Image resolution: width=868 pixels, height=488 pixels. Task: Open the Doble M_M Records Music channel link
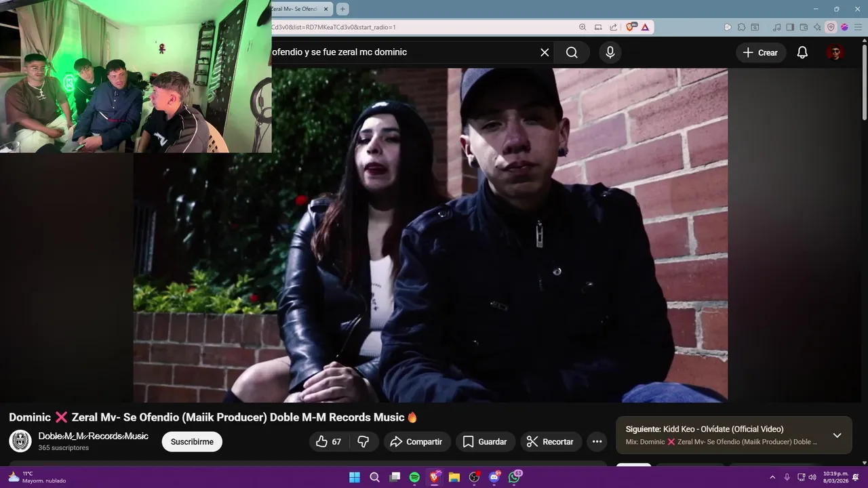pyautogui.click(x=93, y=436)
